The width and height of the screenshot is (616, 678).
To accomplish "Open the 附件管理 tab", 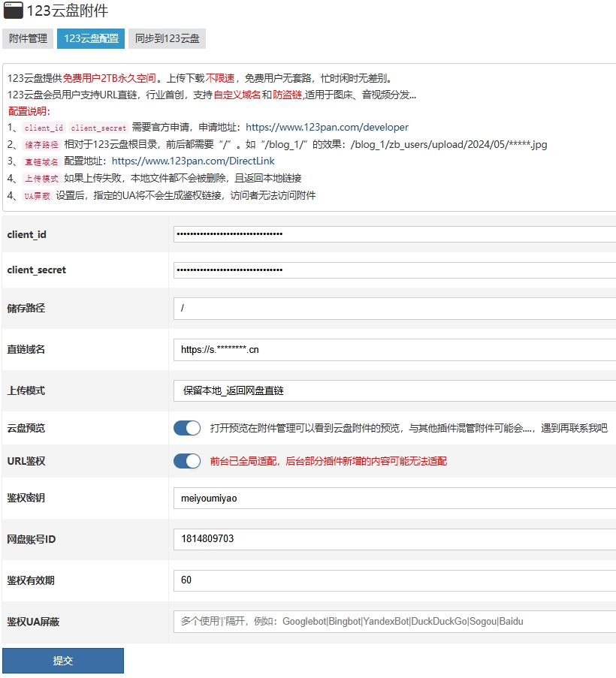I will 28,38.
